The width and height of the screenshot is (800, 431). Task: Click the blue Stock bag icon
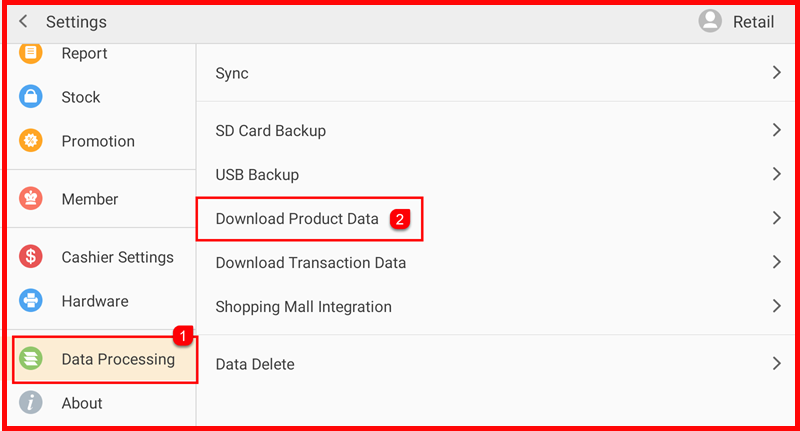click(x=31, y=97)
